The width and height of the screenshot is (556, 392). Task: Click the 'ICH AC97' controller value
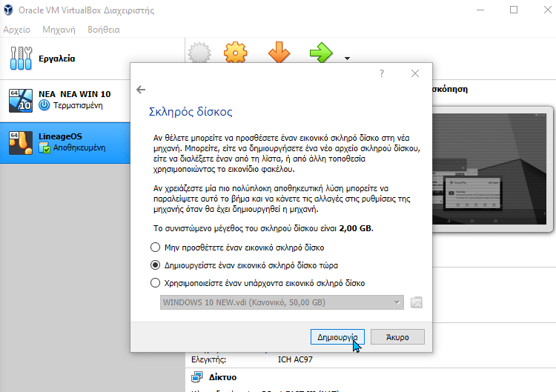295,359
